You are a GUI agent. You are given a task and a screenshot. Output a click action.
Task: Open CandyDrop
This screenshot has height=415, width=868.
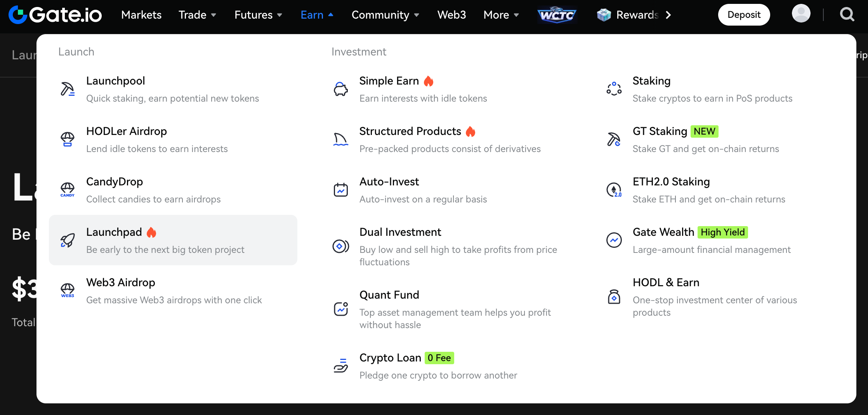173,190
